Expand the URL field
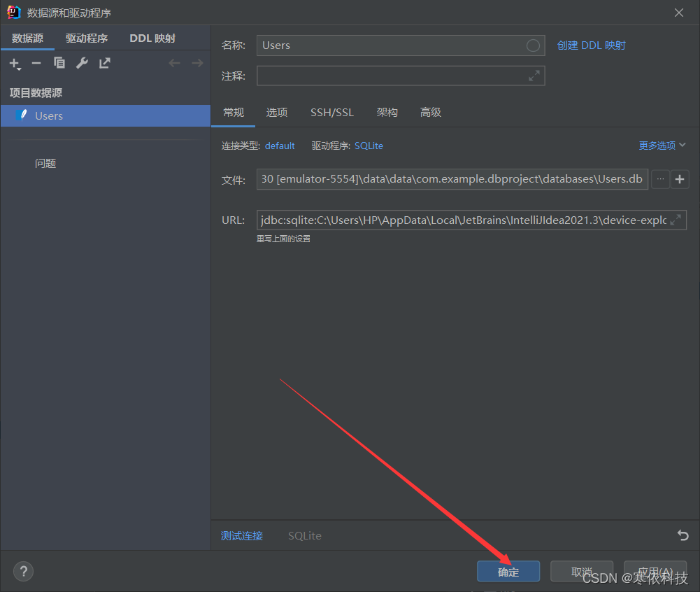 676,220
